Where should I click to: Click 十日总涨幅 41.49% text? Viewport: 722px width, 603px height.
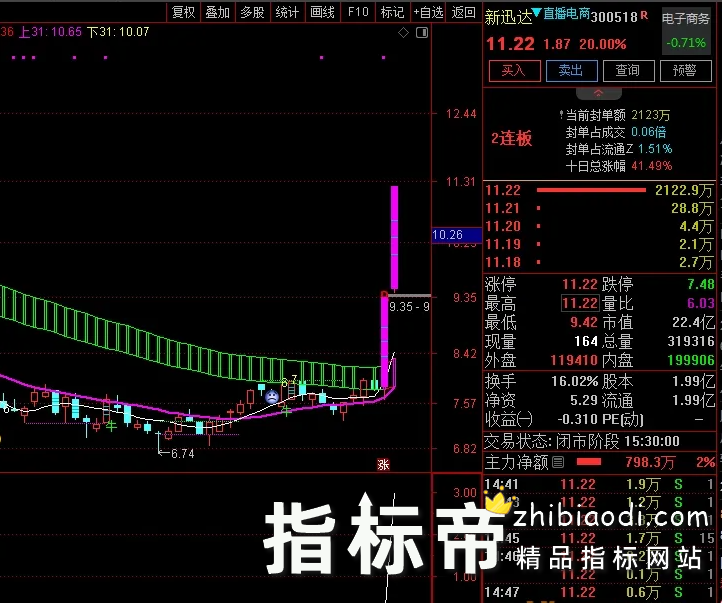[x=619, y=166]
